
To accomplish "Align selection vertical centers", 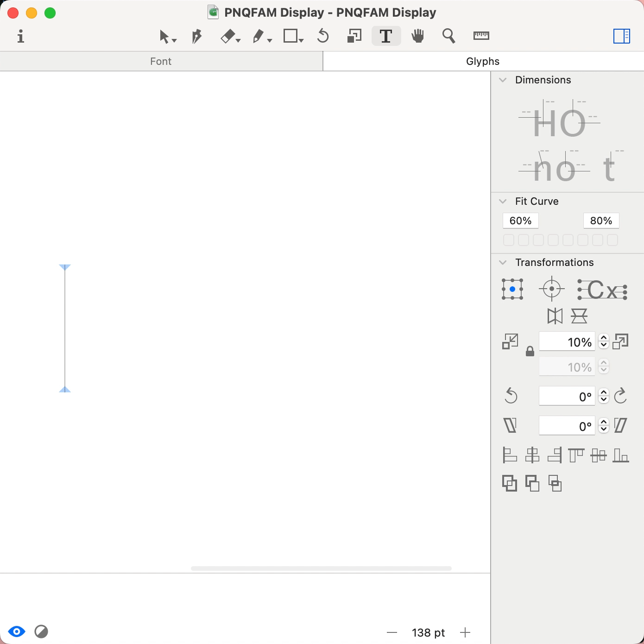I will 599,455.
